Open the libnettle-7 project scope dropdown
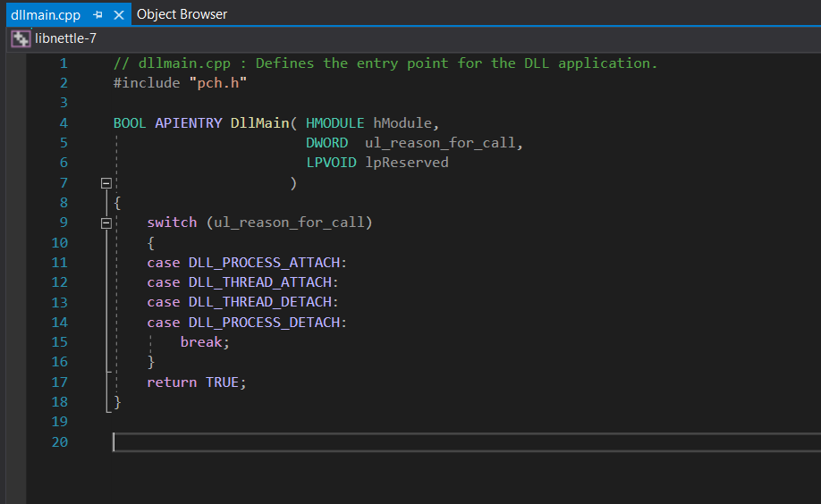The image size is (821, 504). [x=66, y=38]
